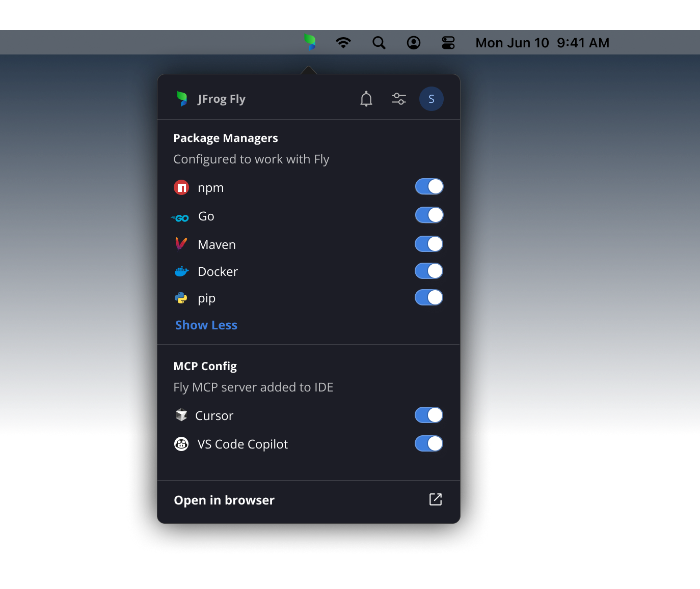Click the date and time in the menu bar

click(542, 43)
